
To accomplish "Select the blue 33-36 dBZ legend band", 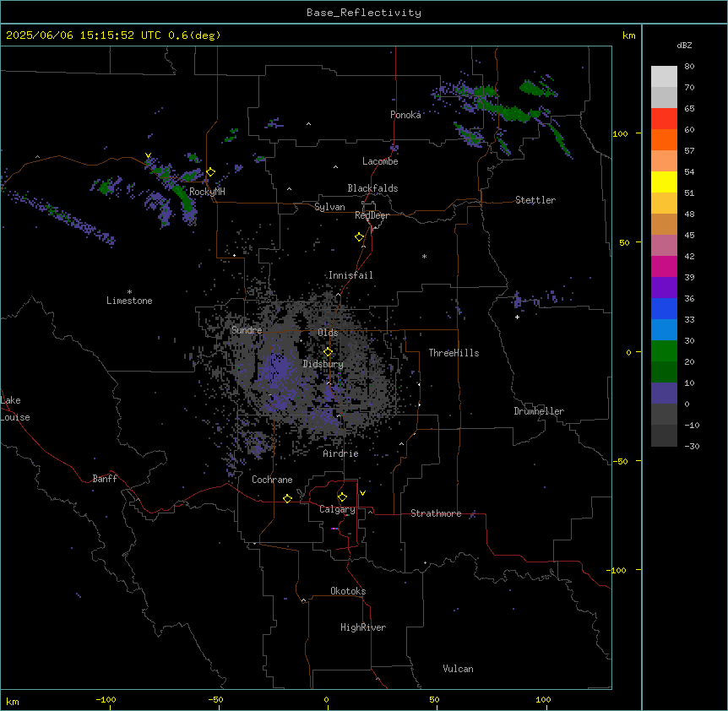I will 664,309.
